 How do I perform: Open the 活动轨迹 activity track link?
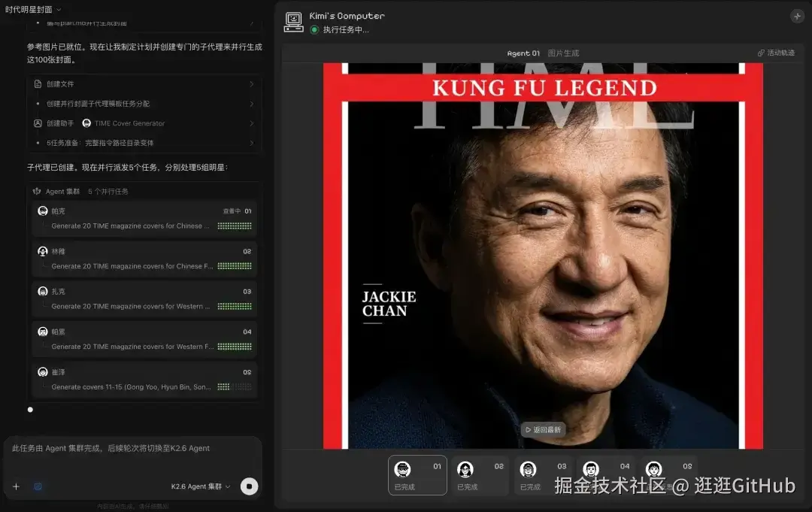tap(776, 53)
